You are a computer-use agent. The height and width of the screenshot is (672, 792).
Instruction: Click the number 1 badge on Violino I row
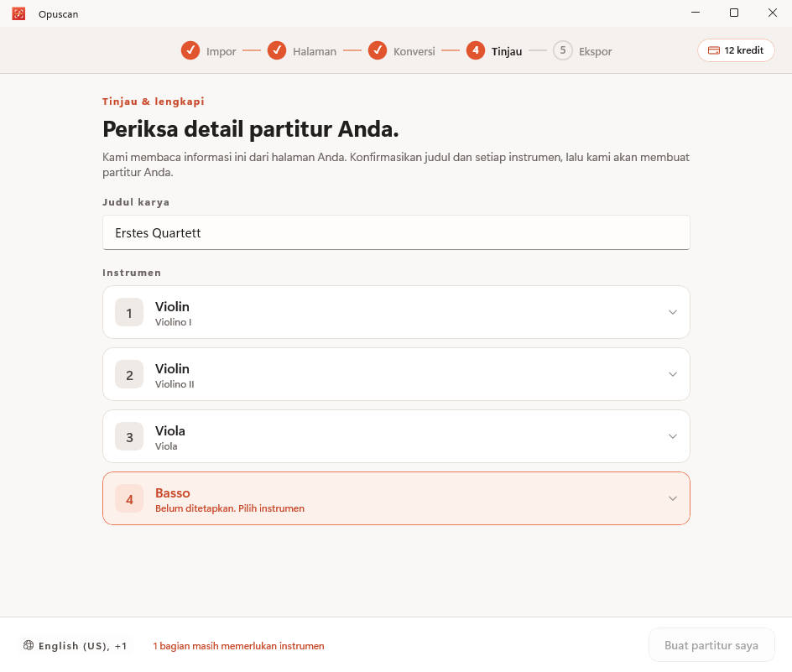(129, 312)
